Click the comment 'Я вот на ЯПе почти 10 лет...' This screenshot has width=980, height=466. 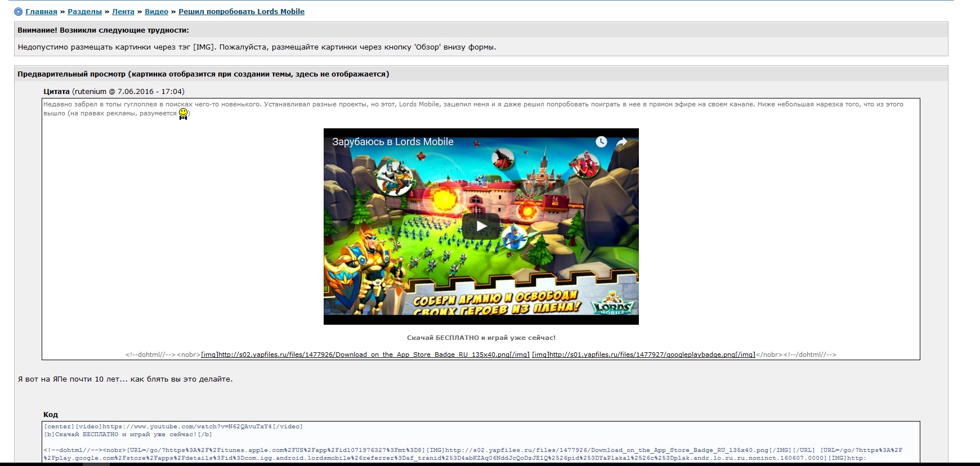pos(125,379)
